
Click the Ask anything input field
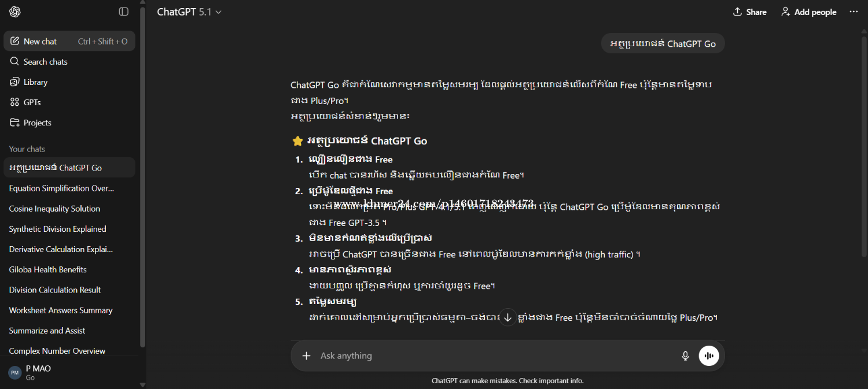(x=492, y=356)
